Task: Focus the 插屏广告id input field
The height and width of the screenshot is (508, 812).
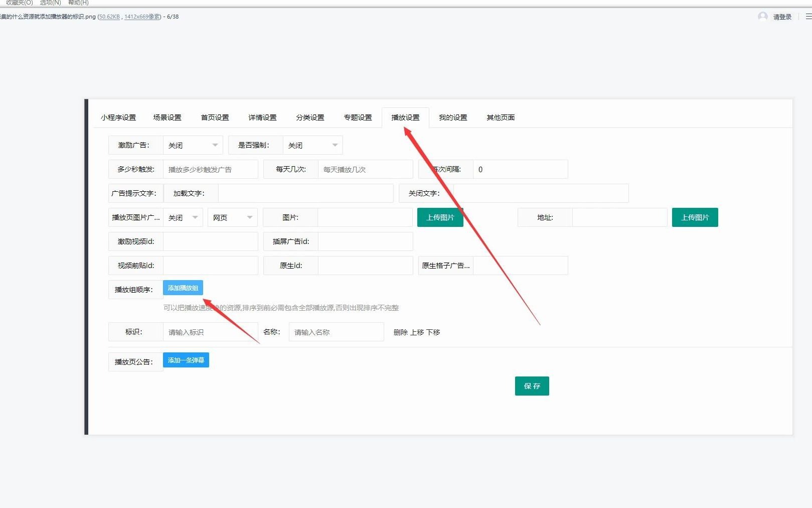Action: pyautogui.click(x=366, y=241)
